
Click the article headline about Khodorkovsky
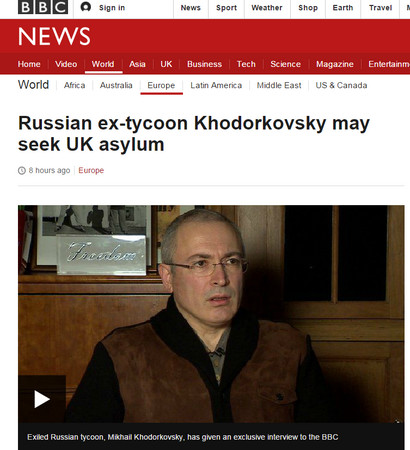point(194,134)
